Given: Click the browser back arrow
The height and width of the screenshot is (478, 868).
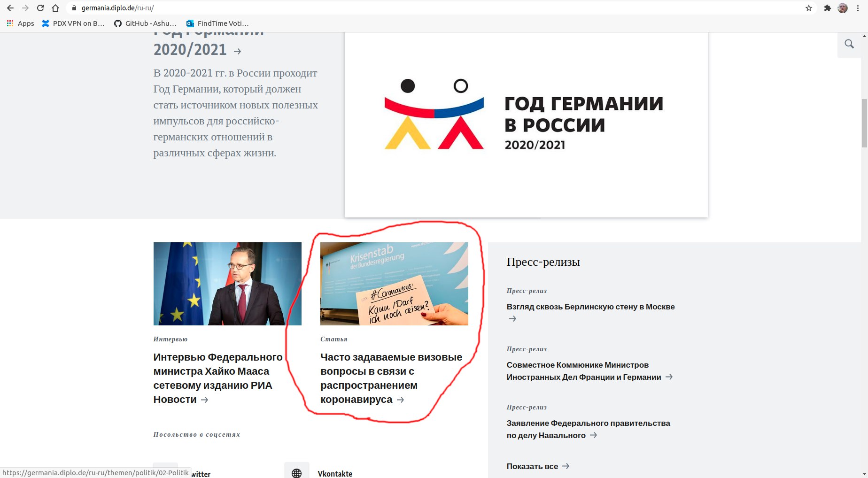Looking at the screenshot, I should (x=10, y=8).
